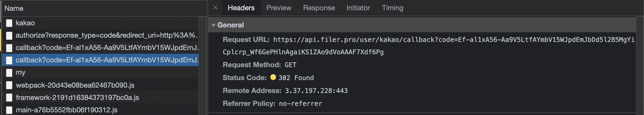This screenshot has height=115, width=644.
Task: Select the authorize?response_type request
Action: point(107,35)
